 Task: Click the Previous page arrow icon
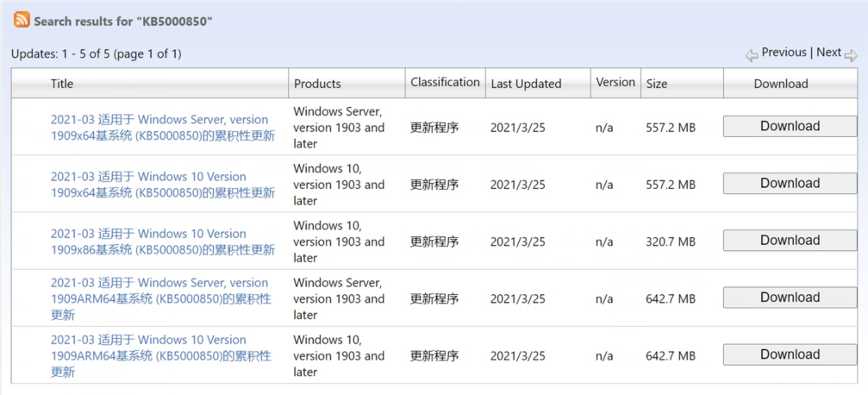click(x=752, y=55)
